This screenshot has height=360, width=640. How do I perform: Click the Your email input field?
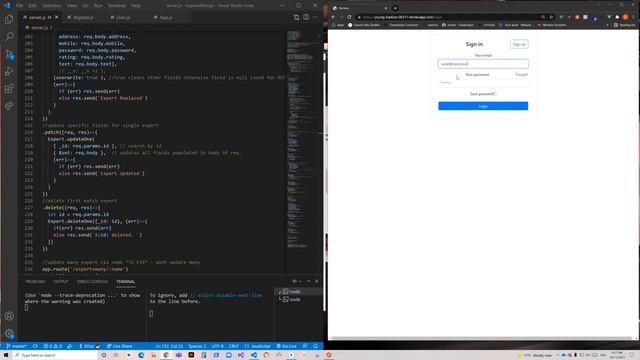483,64
